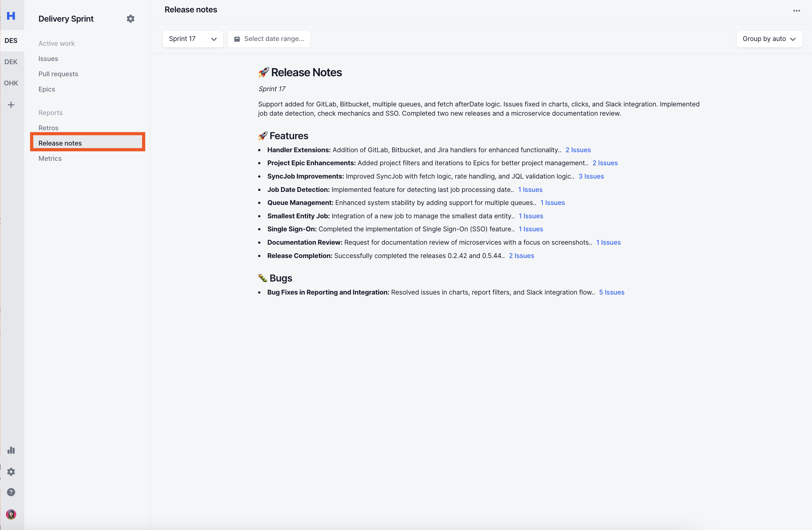Click the plus icon to add workspace
The height and width of the screenshot is (530, 812).
11,105
